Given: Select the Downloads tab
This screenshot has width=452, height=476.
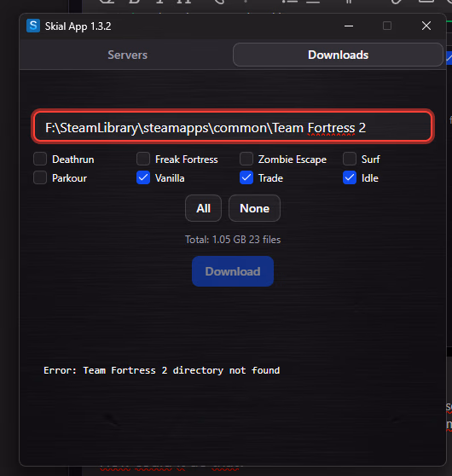Looking at the screenshot, I should click(x=338, y=55).
